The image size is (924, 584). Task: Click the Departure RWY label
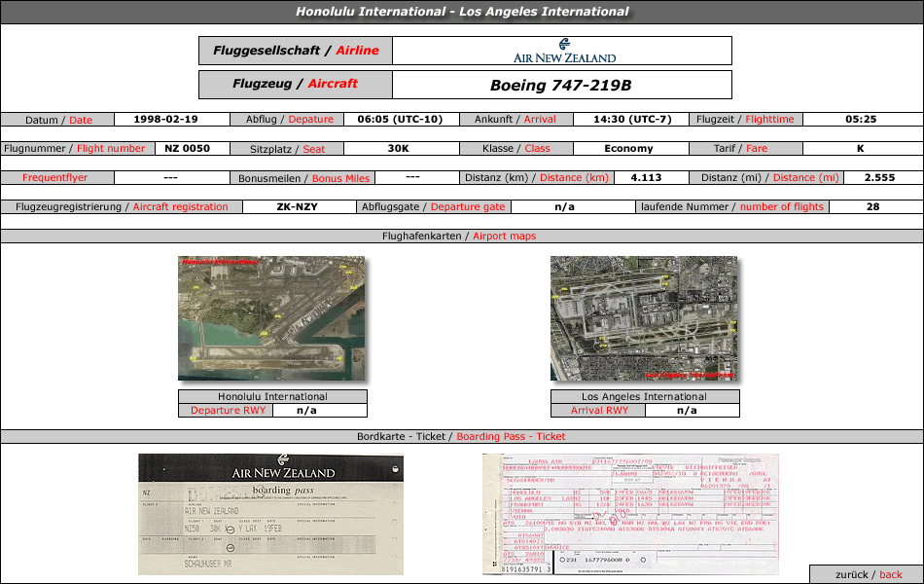pos(226,411)
